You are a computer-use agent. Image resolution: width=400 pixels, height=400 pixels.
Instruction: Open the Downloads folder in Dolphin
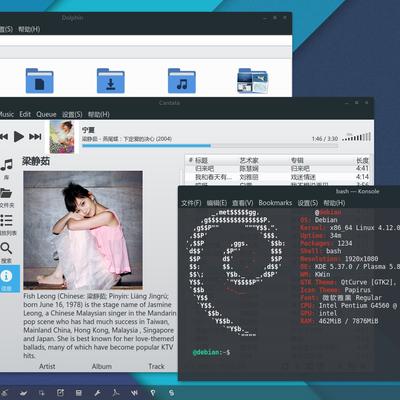(111, 81)
